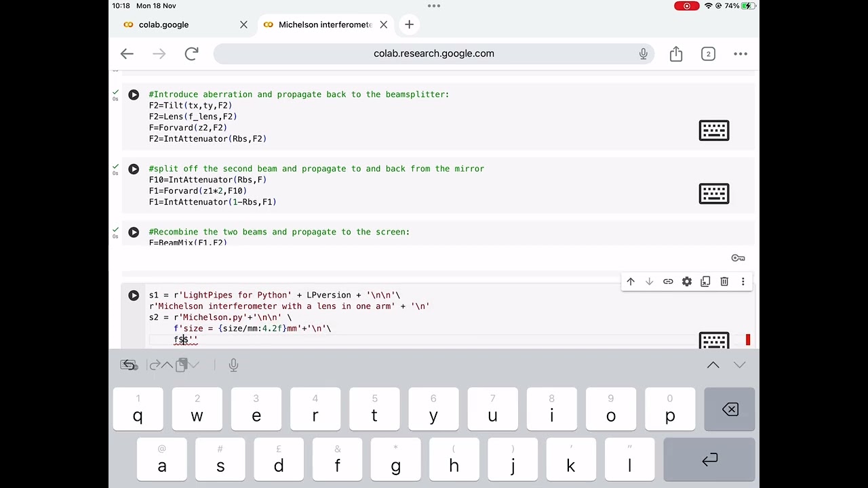Tap the r key
This screenshot has height=488, width=868.
(315, 409)
